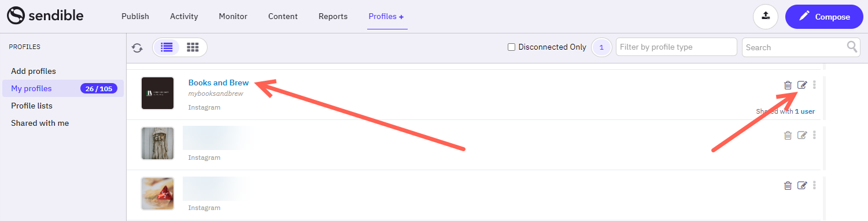Open the Books and Brew profile link
Screen dimensions: 868x221
[219, 83]
